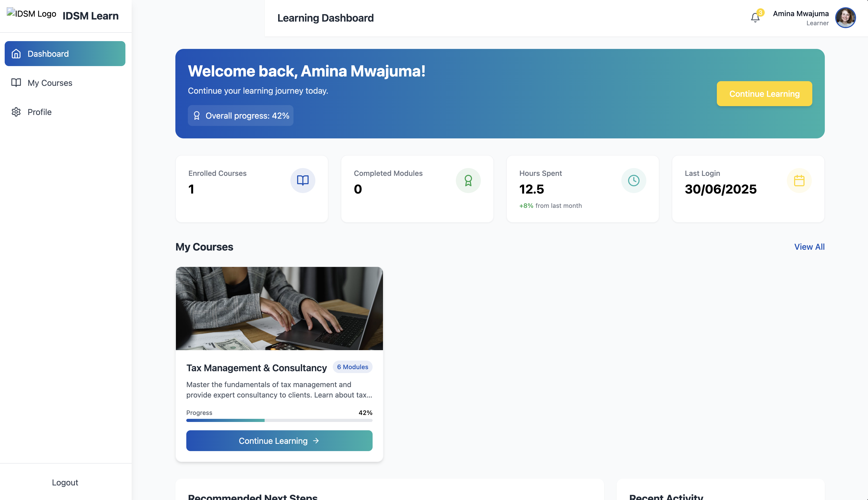Click the Enrolled Courses book icon
Image resolution: width=868 pixels, height=500 pixels.
coord(303,180)
